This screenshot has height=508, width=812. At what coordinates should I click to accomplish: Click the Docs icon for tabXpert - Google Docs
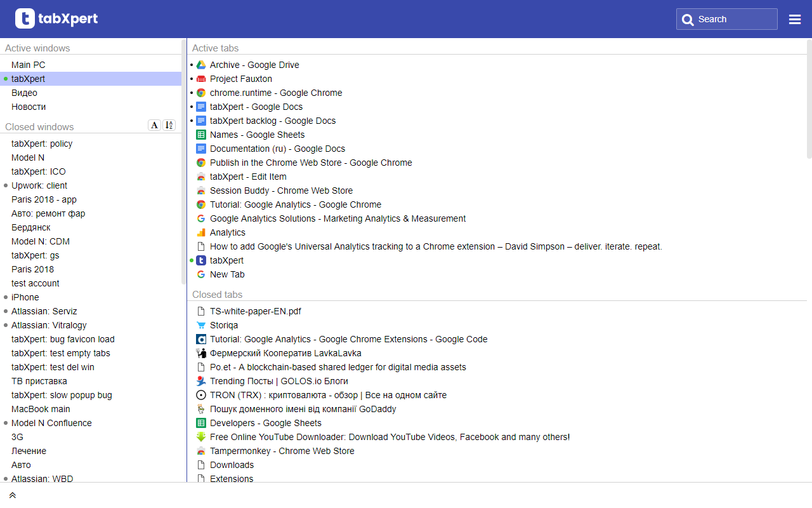201,107
